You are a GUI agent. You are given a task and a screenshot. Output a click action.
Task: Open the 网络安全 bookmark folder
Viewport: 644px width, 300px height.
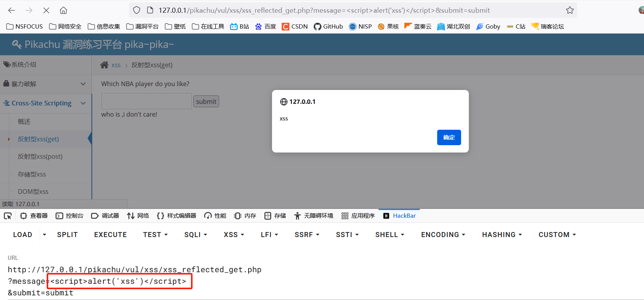(65, 26)
